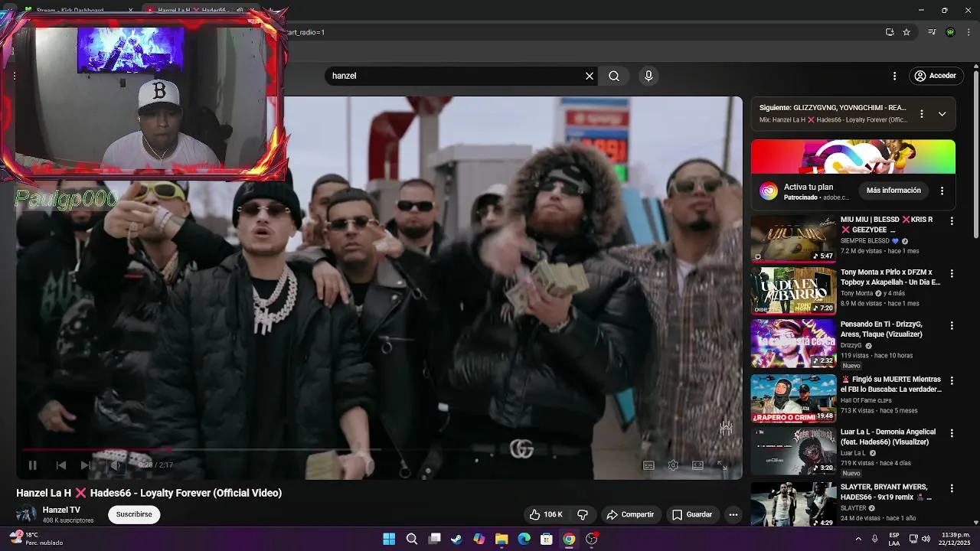Launch Steam from the taskbar
The height and width of the screenshot is (551, 980).
click(x=456, y=539)
